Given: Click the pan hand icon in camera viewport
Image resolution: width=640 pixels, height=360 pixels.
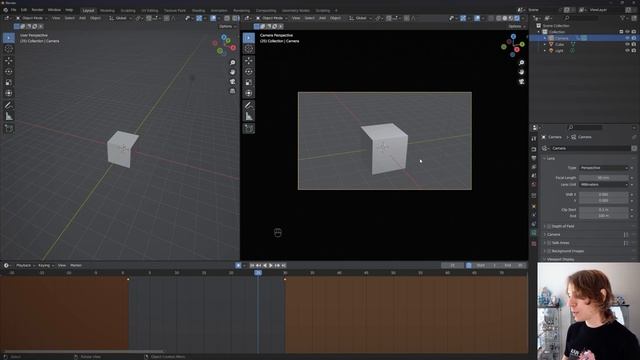Looking at the screenshot, I should [521, 72].
